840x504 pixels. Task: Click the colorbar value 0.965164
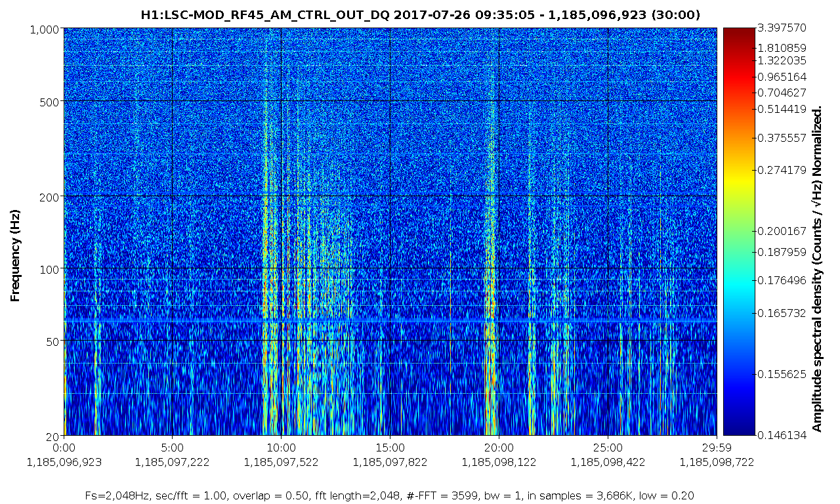782,77
